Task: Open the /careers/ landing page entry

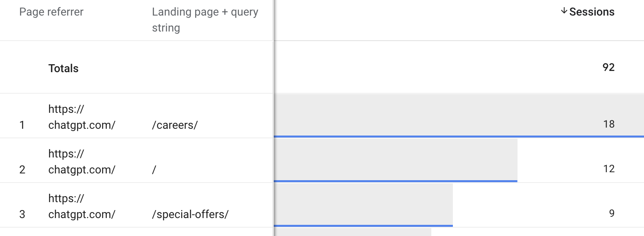Action: coord(175,125)
